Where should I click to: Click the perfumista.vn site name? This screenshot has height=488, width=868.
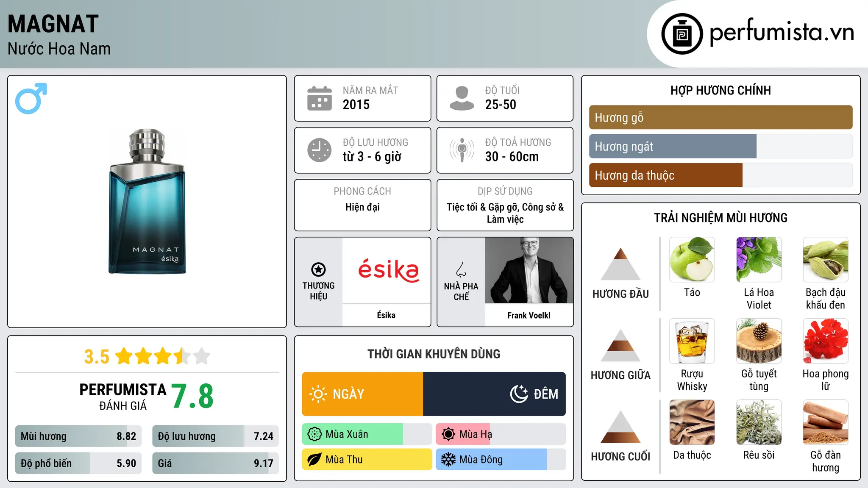click(782, 32)
